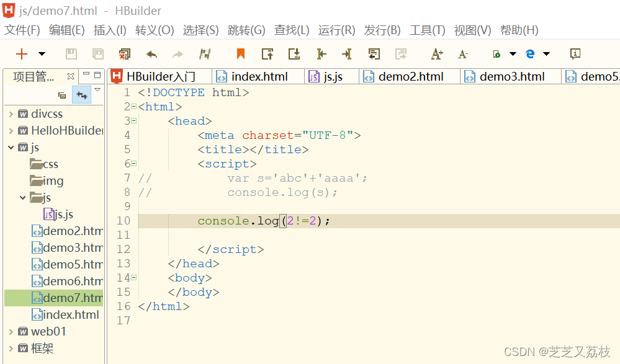Expand the 框架 project
Screen dimensions: 620x364
tap(11, 348)
